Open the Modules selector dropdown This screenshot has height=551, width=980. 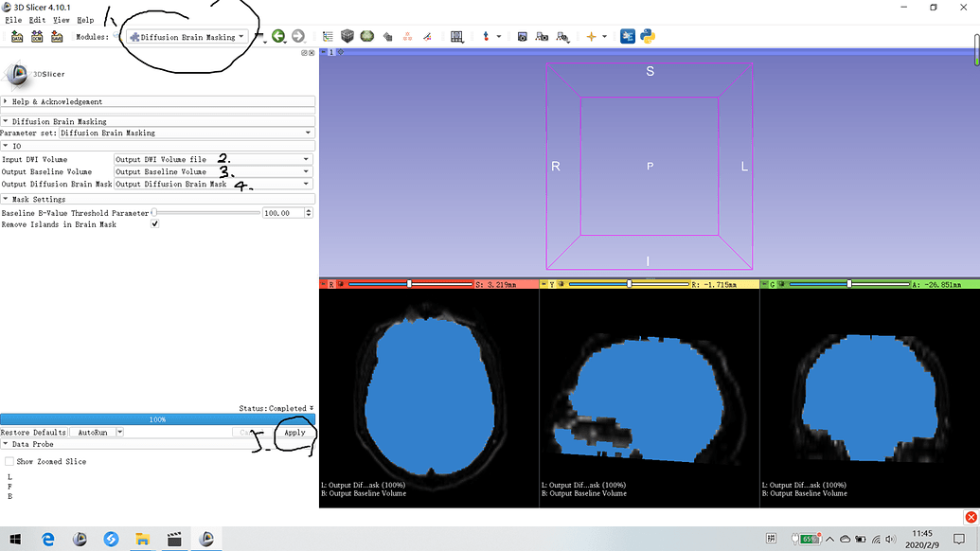pyautogui.click(x=187, y=37)
